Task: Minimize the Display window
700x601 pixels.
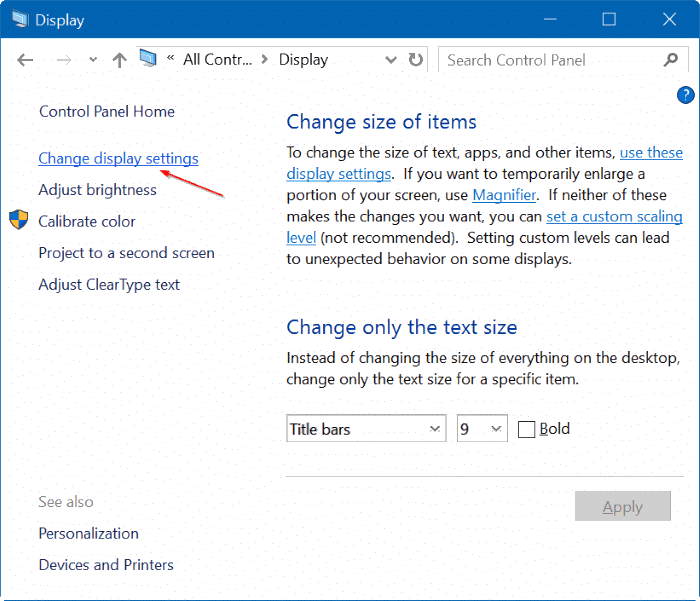Action: [550, 19]
